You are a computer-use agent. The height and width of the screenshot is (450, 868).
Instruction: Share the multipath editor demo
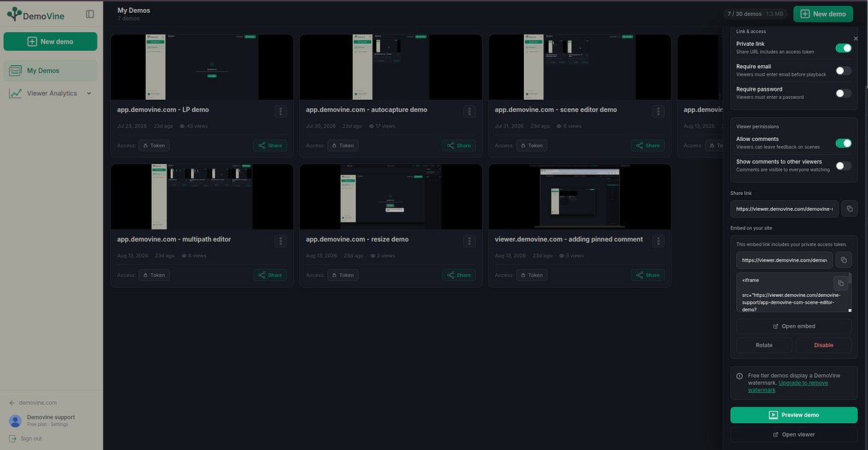tap(270, 275)
